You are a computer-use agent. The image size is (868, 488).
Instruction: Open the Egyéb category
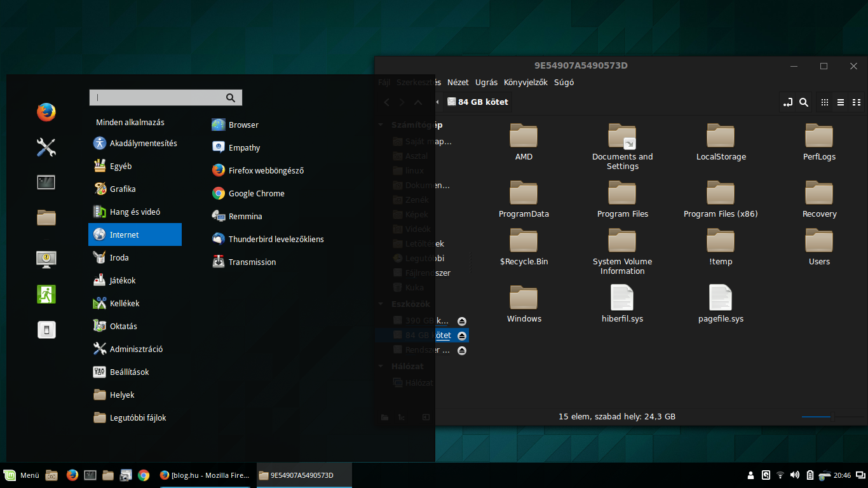pos(135,166)
